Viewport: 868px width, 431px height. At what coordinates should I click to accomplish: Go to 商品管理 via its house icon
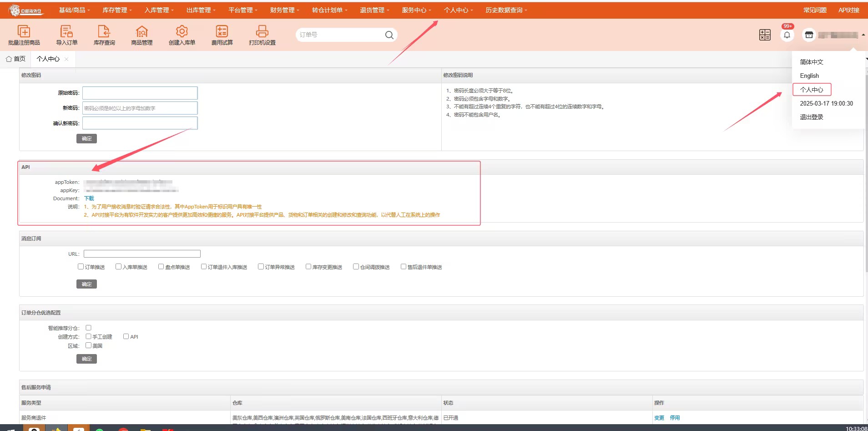(142, 31)
